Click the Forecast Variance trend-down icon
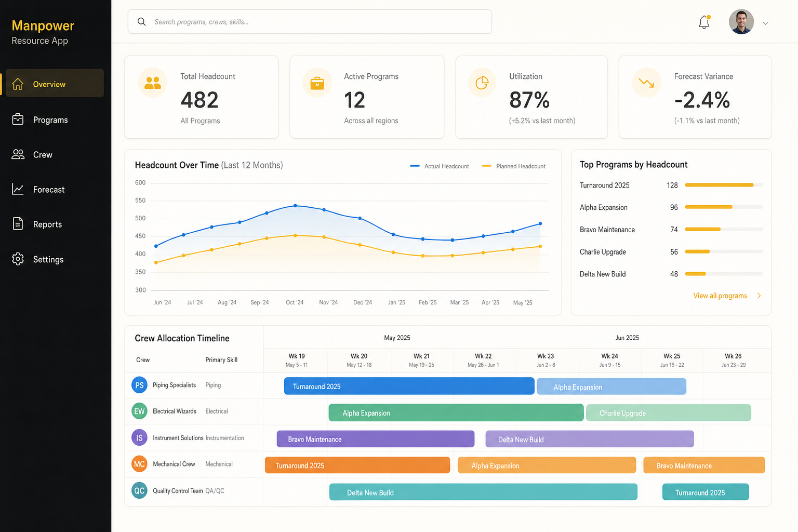This screenshot has height=532, width=798. (x=646, y=83)
